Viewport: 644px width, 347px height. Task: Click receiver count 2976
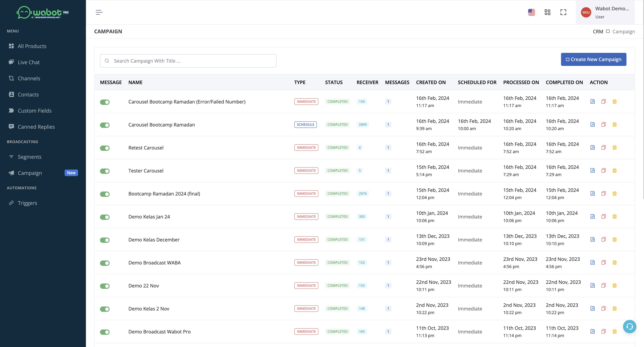click(x=363, y=193)
